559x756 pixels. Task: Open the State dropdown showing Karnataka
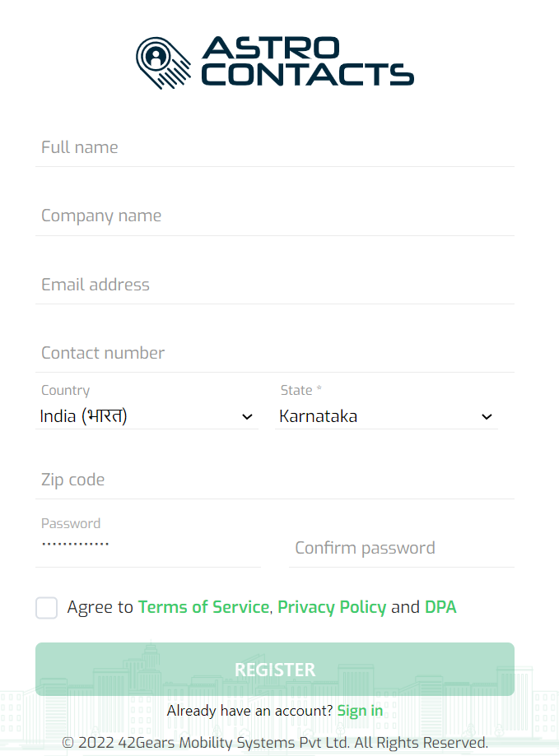tap(386, 416)
